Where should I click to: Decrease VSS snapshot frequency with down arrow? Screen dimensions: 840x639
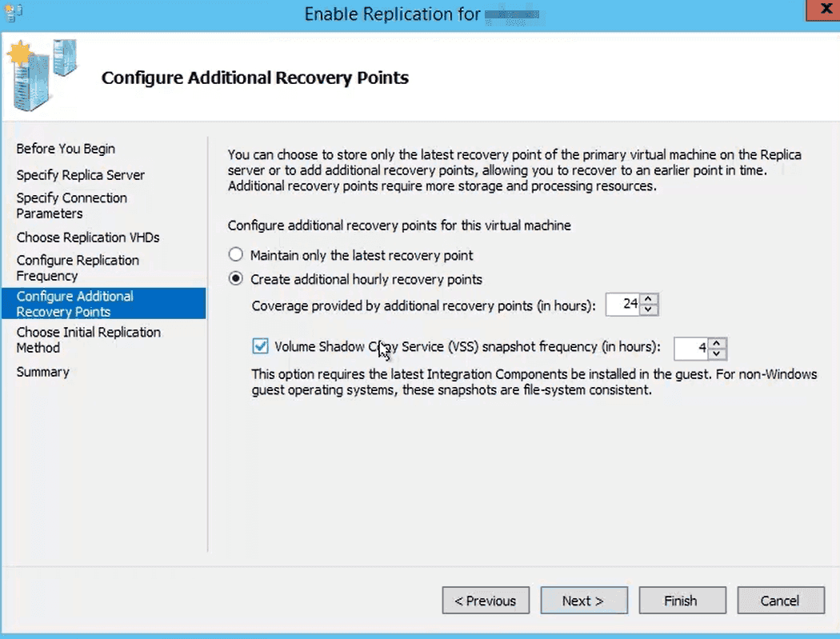tap(718, 353)
